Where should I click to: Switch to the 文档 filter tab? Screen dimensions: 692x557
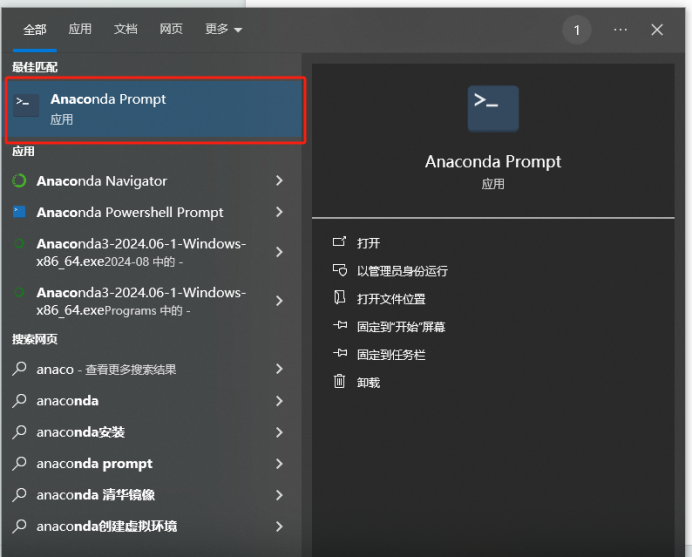126,29
